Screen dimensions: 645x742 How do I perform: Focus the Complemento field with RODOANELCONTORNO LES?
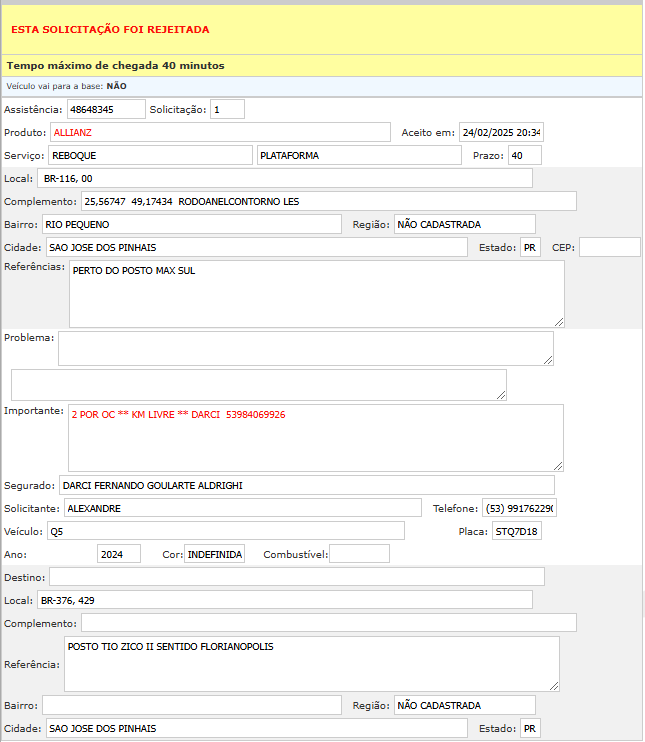[x=328, y=201]
